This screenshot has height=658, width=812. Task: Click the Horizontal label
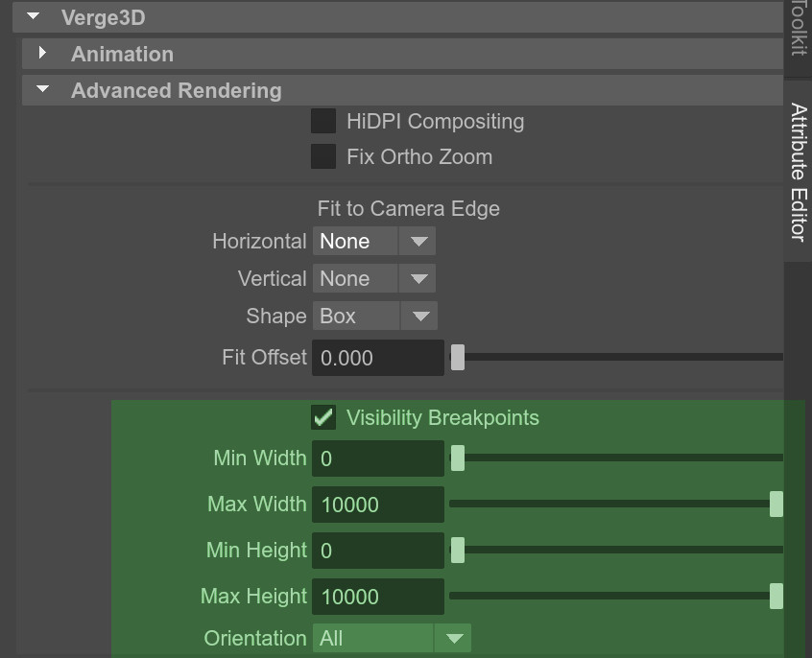(x=259, y=242)
